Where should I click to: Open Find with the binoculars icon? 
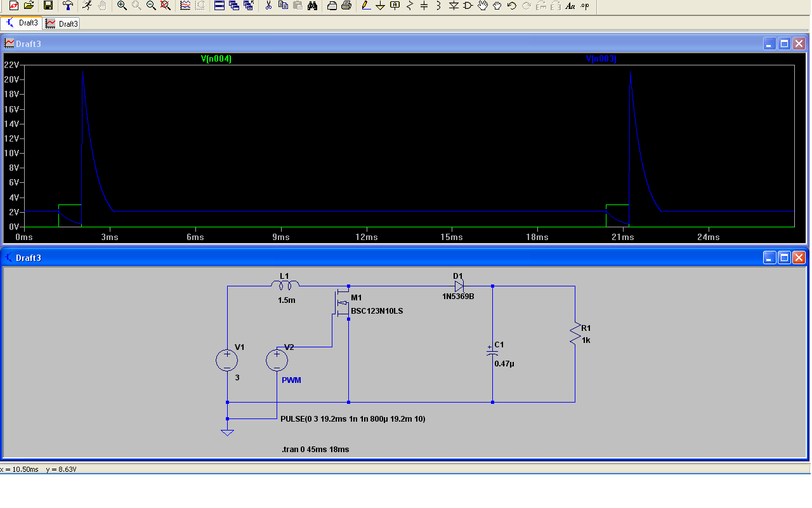tap(312, 6)
